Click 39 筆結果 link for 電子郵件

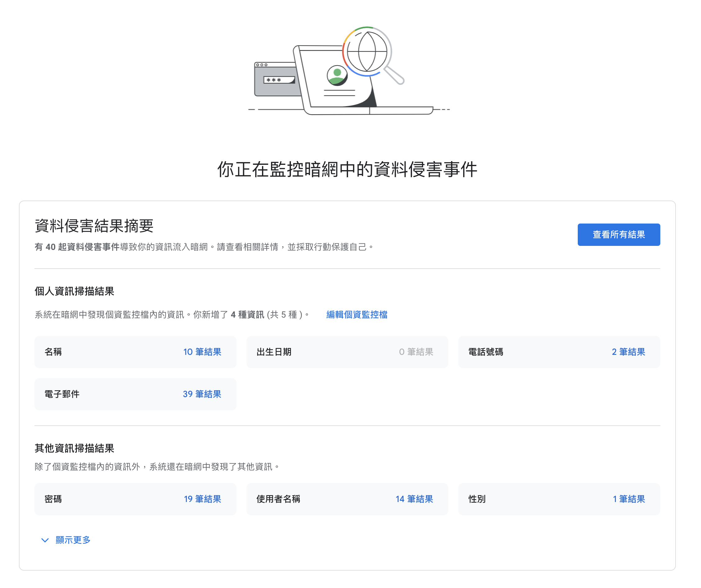[x=202, y=394]
